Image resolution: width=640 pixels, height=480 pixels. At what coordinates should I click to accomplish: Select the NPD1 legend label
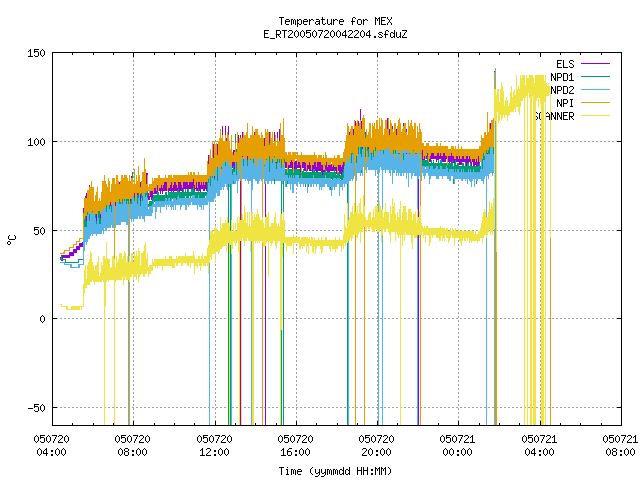coord(562,77)
